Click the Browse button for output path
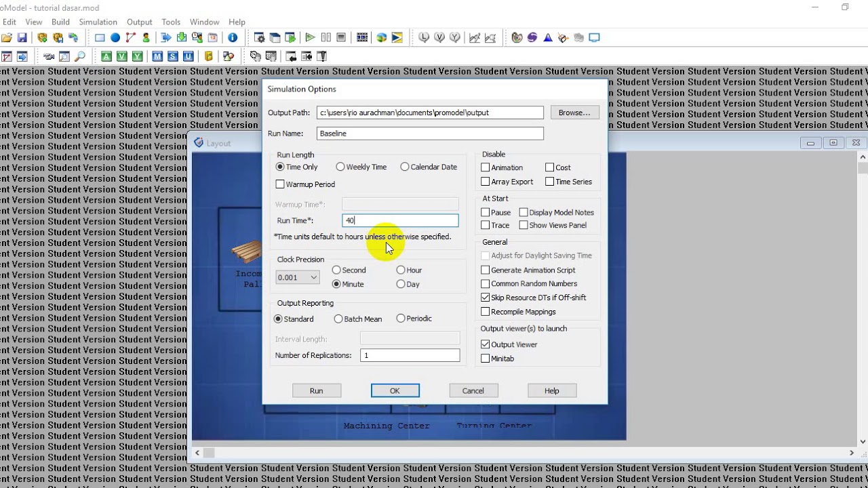 click(x=574, y=113)
